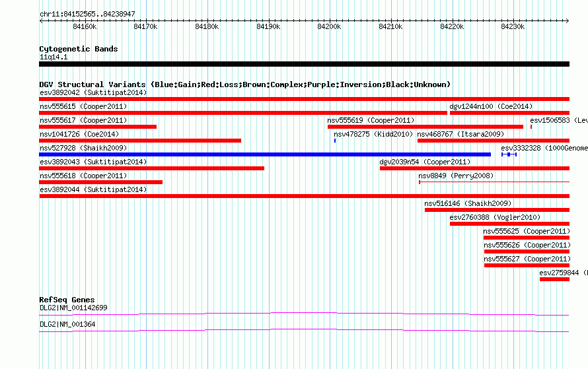
Task: Select the blue esv3332328 glyph
Action: (509, 154)
